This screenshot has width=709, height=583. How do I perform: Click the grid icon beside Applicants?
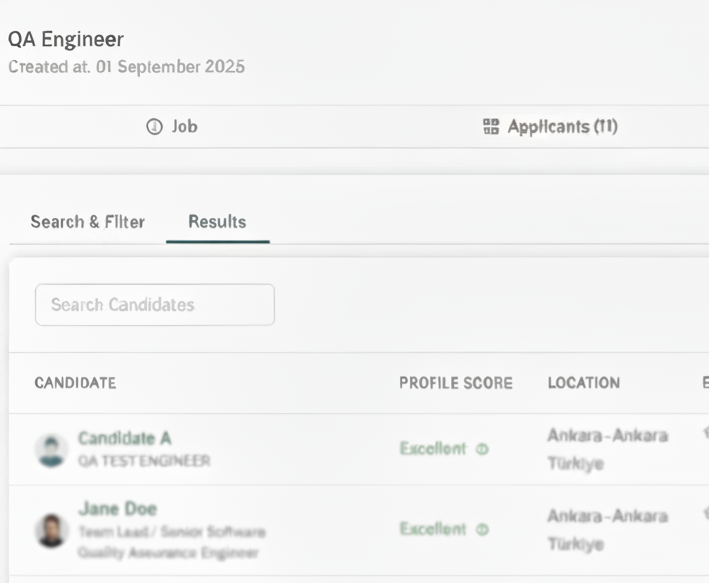click(491, 126)
